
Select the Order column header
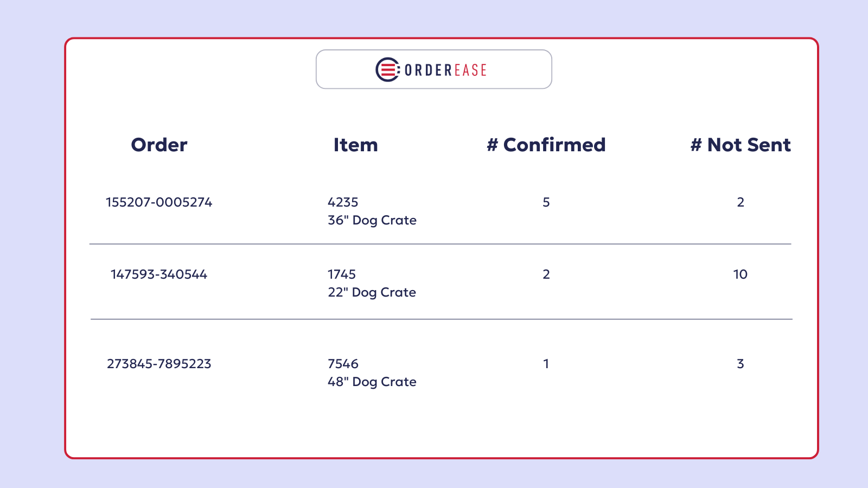pos(159,145)
